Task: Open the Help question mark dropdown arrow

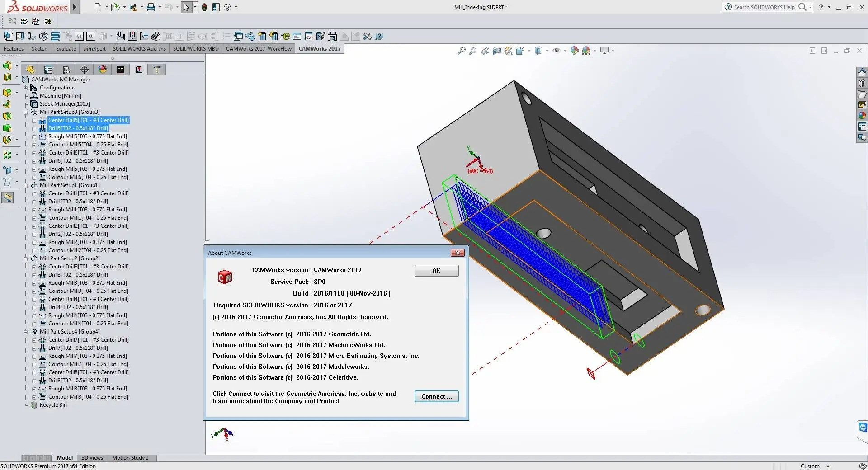Action: (x=829, y=7)
